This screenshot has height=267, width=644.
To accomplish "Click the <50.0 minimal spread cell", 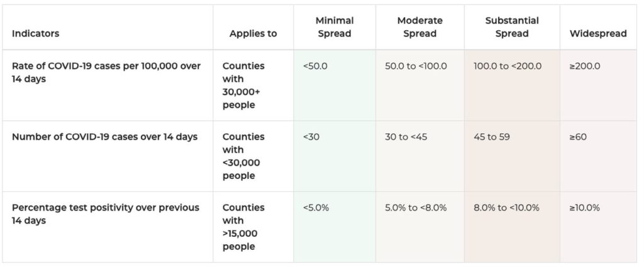I will pos(315,66).
